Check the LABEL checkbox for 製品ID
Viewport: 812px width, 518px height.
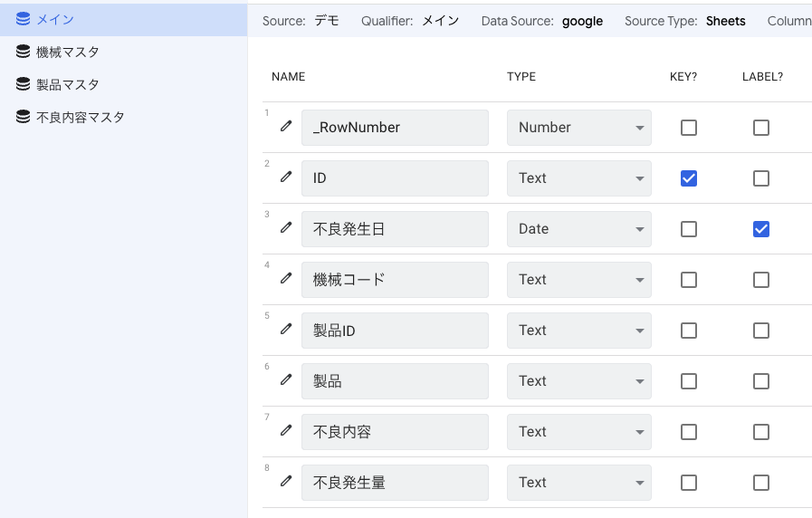(761, 331)
